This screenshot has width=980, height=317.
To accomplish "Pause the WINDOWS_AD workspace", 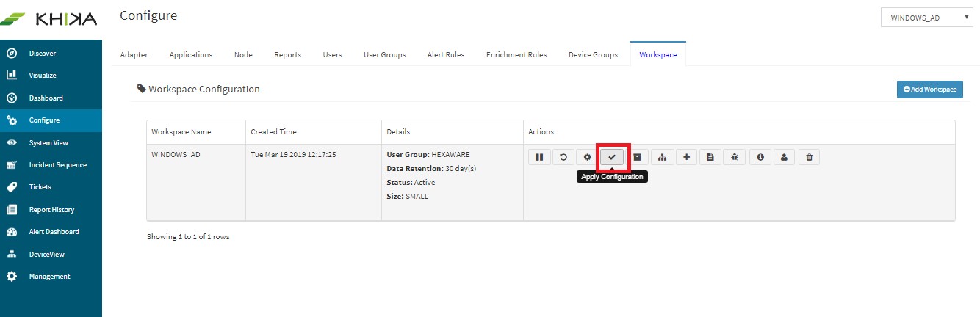I will tap(539, 157).
